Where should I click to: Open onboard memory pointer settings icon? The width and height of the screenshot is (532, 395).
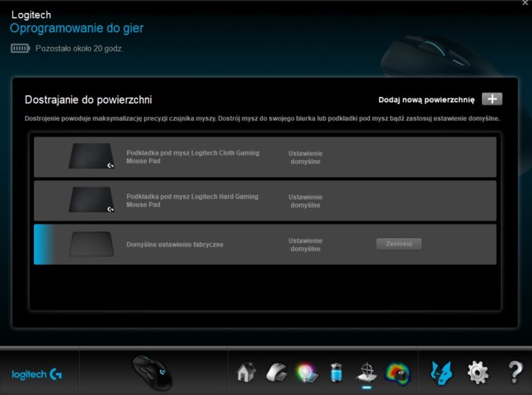[x=276, y=372]
